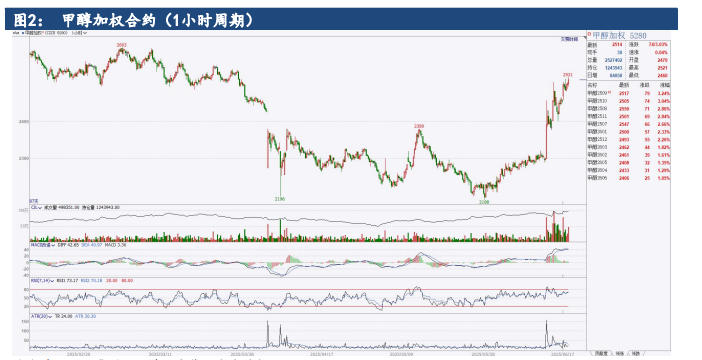Screen dimensions: 702x360
Task: Click the 最低 value 2460
Action: point(663,76)
